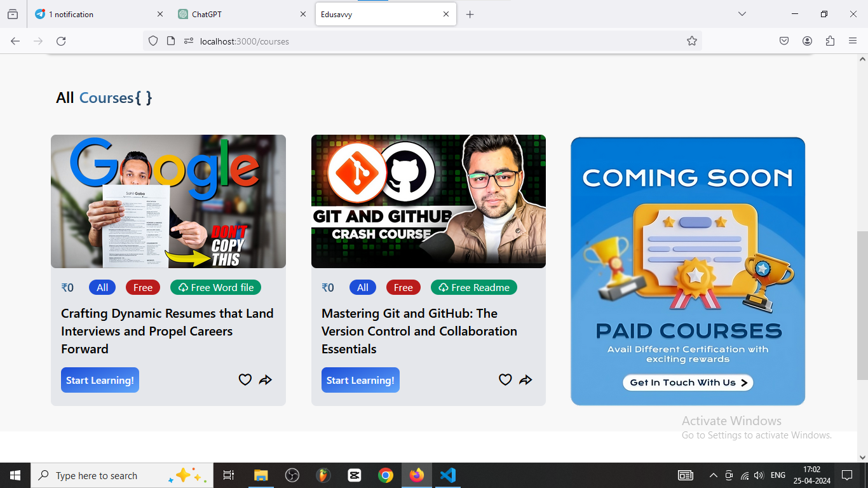The width and height of the screenshot is (868, 488).
Task: Click the page info icon in address bar
Action: click(170, 41)
